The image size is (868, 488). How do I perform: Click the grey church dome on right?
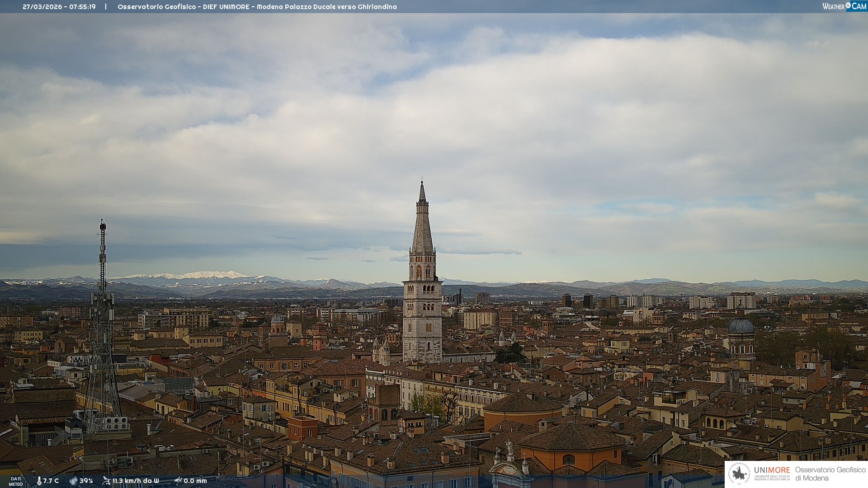click(x=741, y=326)
